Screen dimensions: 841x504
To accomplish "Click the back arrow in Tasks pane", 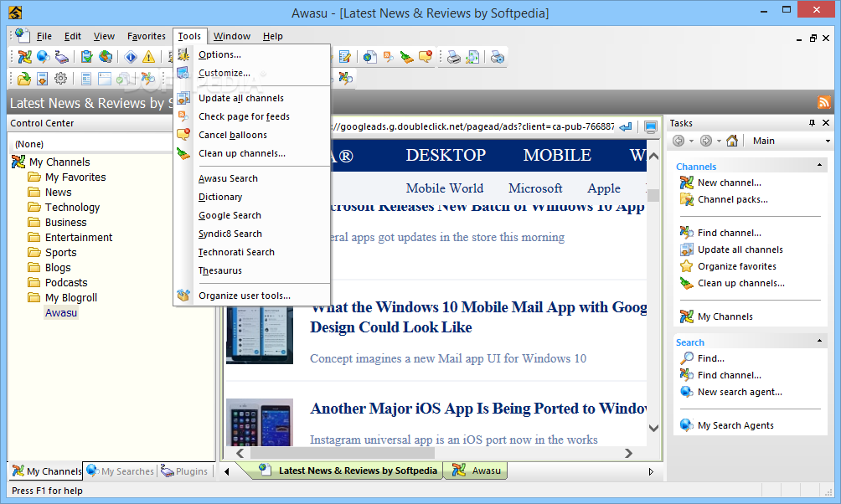I will click(x=678, y=141).
